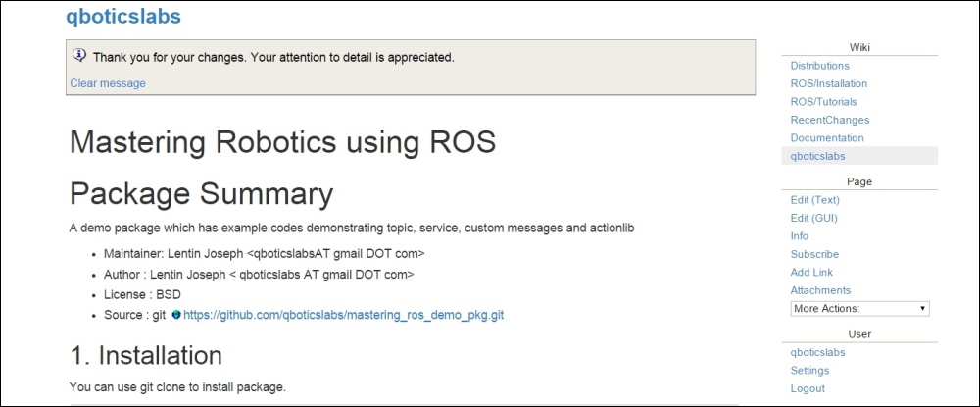The width and height of the screenshot is (980, 407).
Task: Choose Edit (Text) page action
Action: coord(815,200)
